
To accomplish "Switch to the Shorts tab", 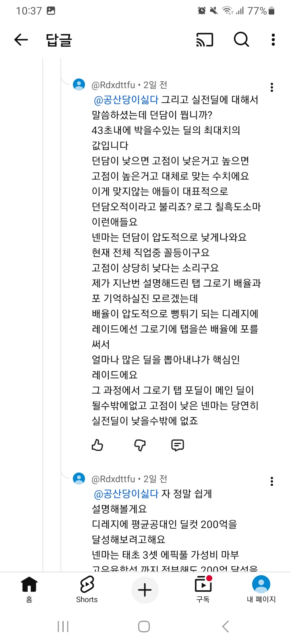I will click(x=87, y=589).
